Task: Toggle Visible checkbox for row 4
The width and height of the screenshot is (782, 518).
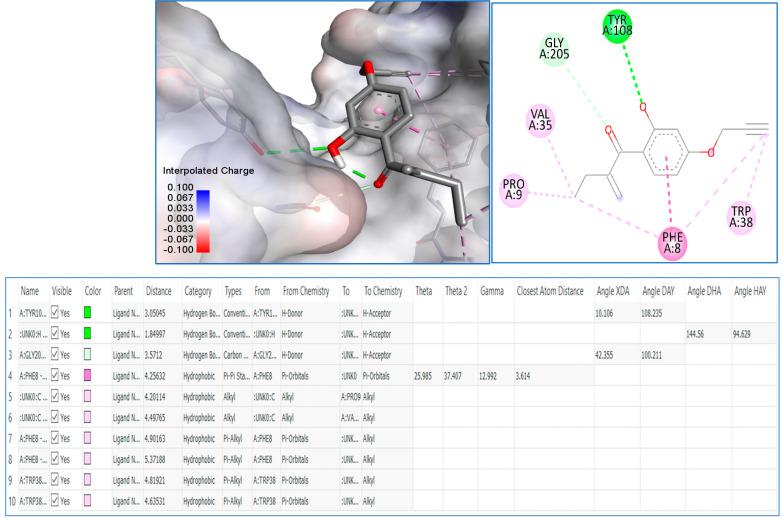Action: [54, 376]
